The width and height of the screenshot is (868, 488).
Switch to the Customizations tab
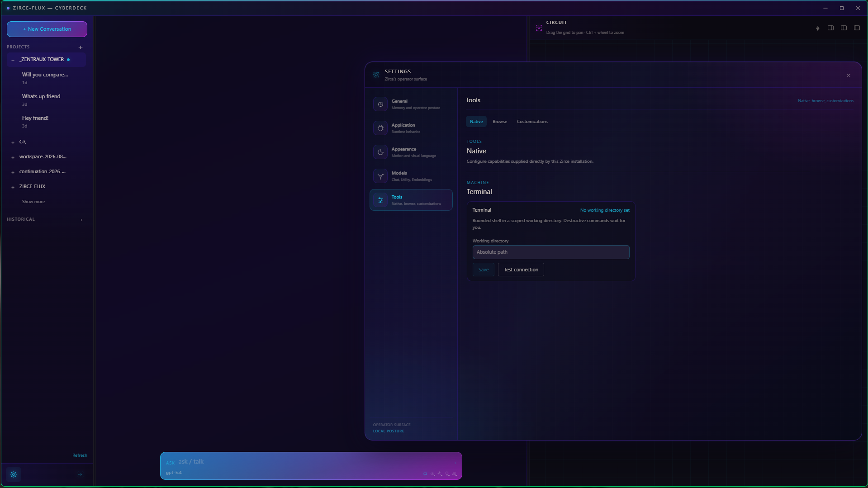click(532, 121)
